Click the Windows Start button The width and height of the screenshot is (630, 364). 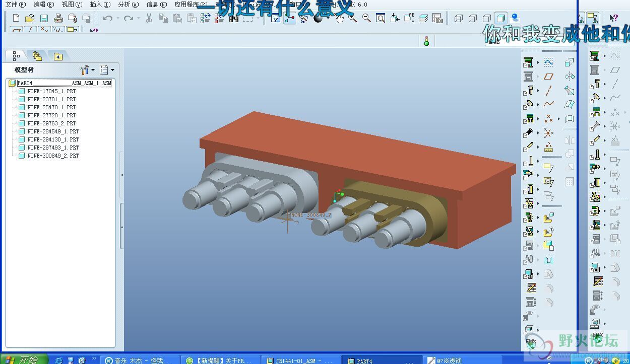tap(24, 359)
